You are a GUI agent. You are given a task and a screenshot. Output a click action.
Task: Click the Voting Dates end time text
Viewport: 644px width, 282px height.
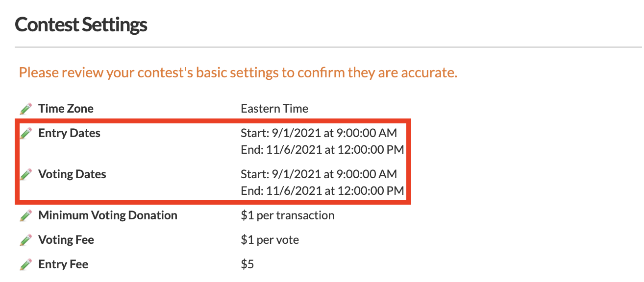(x=322, y=191)
